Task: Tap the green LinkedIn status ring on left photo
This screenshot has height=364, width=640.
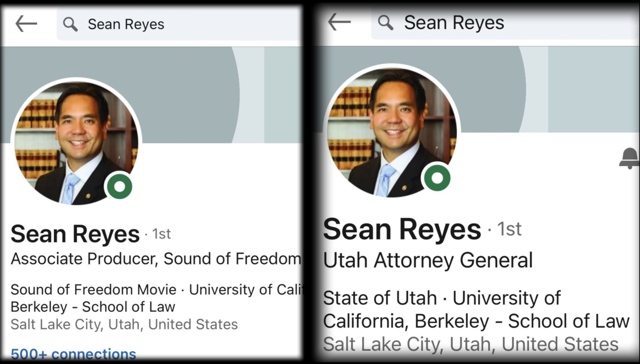Action: click(119, 187)
